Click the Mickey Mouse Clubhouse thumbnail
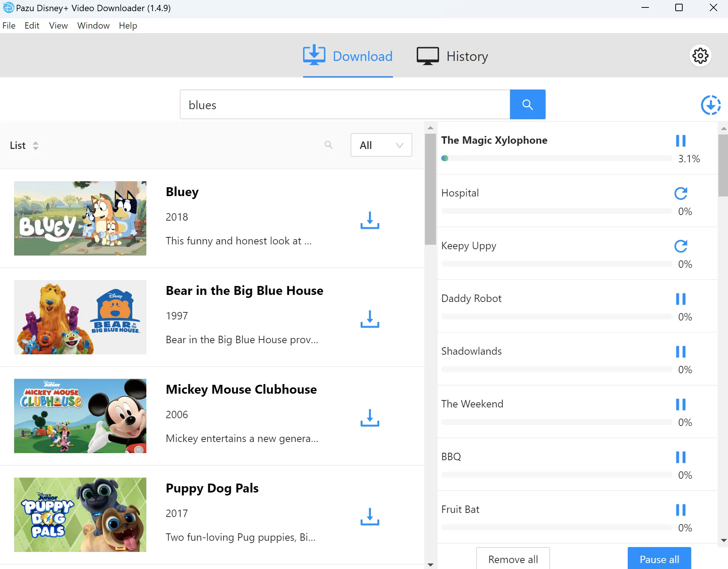 pos(80,416)
